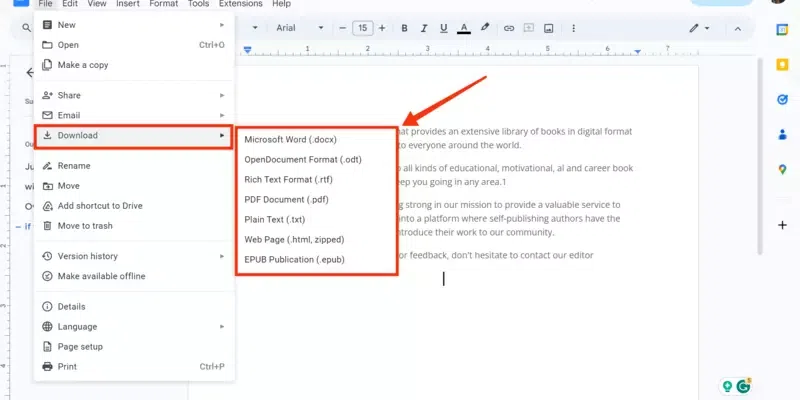Toggle underline formatting

click(443, 28)
